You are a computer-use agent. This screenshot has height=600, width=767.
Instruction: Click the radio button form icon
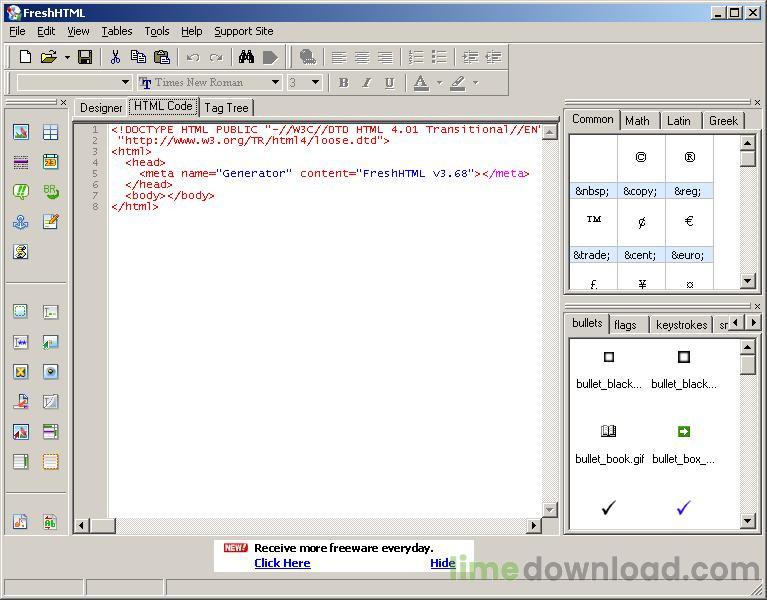50,372
